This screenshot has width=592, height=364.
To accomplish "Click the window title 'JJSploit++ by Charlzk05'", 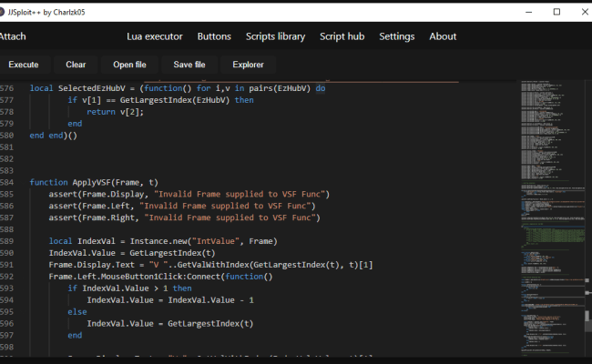I will click(x=46, y=12).
